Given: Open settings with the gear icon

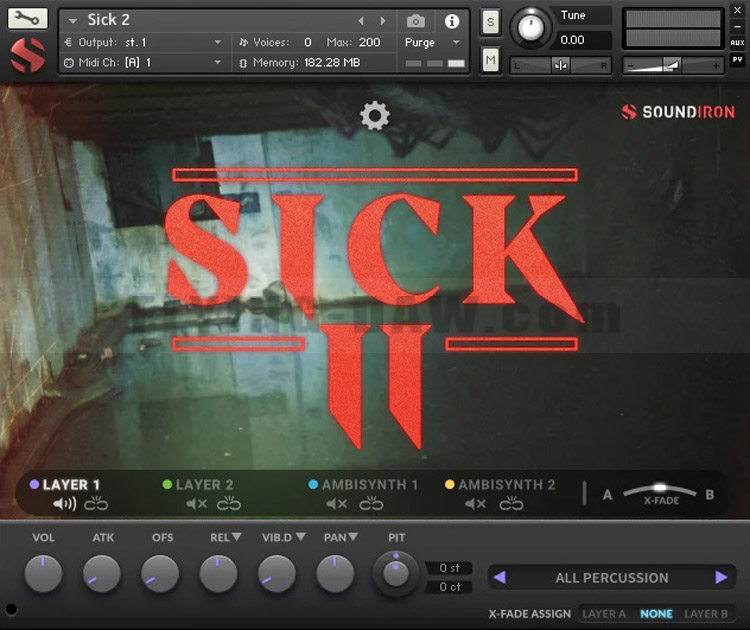Looking at the screenshot, I should [375, 115].
